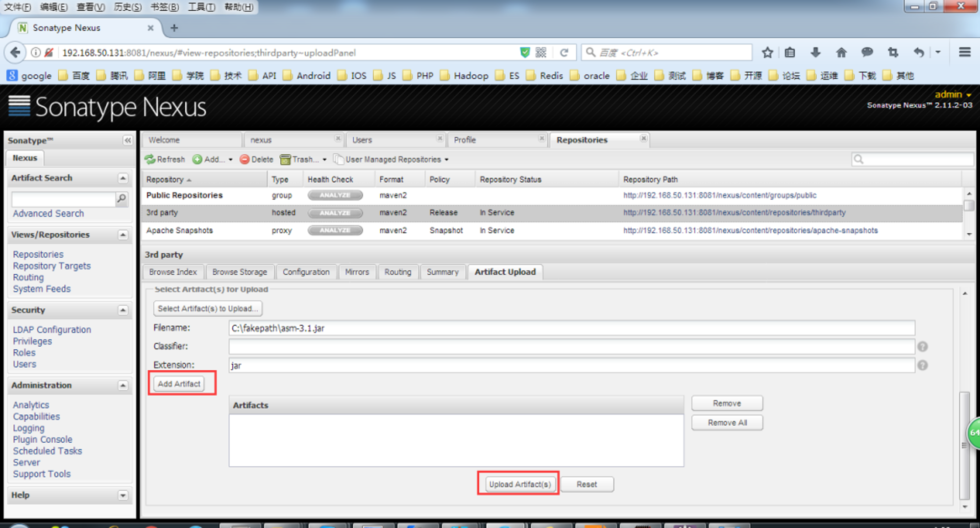The height and width of the screenshot is (528, 980).
Task: Open the 书签(B) menu
Action: pos(164,7)
